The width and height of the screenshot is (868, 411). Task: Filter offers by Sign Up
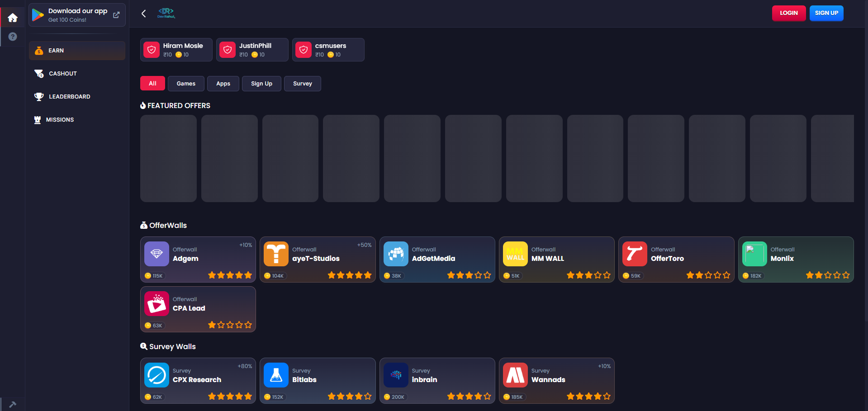click(x=261, y=84)
